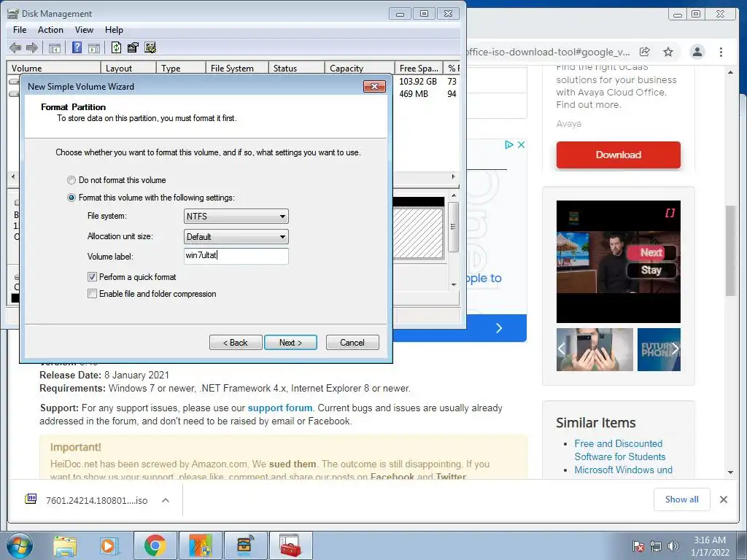Click the blue ad banner right arrow

tap(499, 328)
